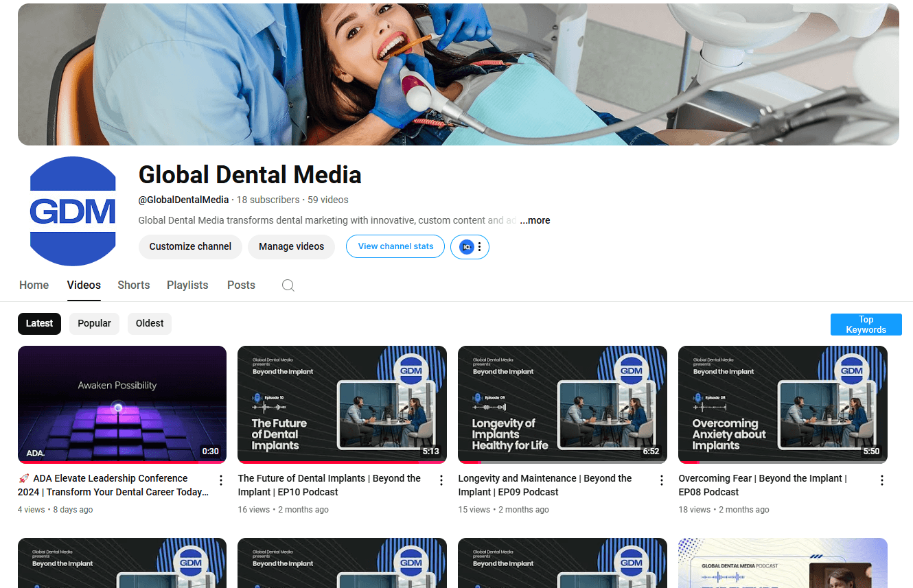
Task: Open Longevity and Maintenance EP09 title link
Action: pos(545,485)
